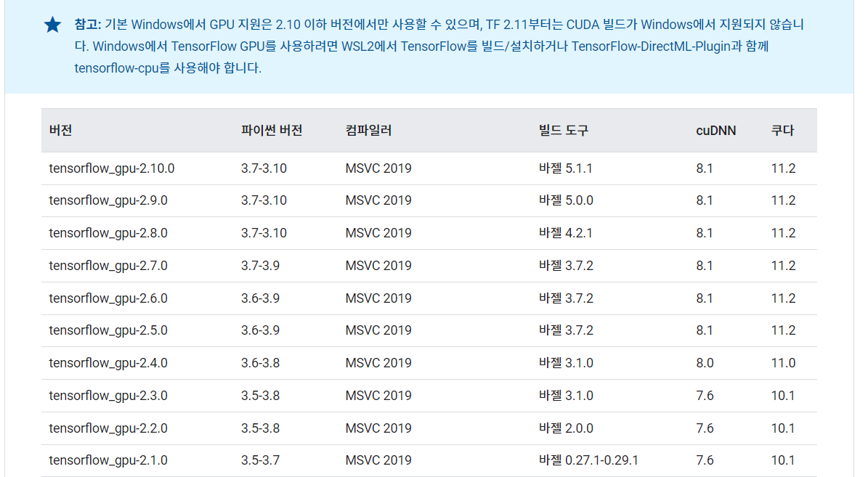Screen dimensions: 868x477
Task: Click the 버전 column header
Action: (60, 131)
